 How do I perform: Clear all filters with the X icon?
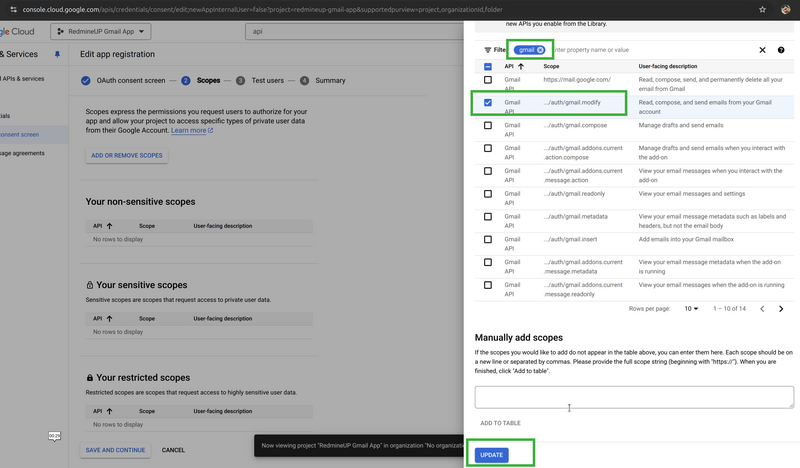pyautogui.click(x=762, y=50)
